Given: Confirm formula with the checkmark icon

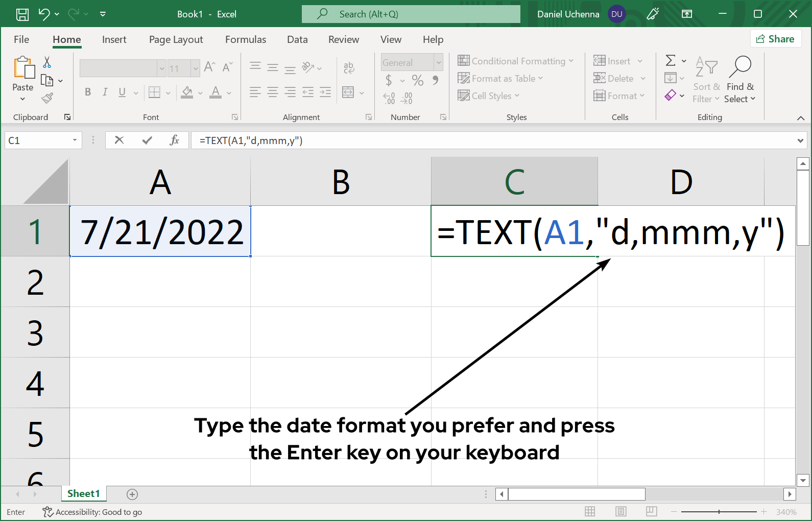Looking at the screenshot, I should tap(147, 140).
